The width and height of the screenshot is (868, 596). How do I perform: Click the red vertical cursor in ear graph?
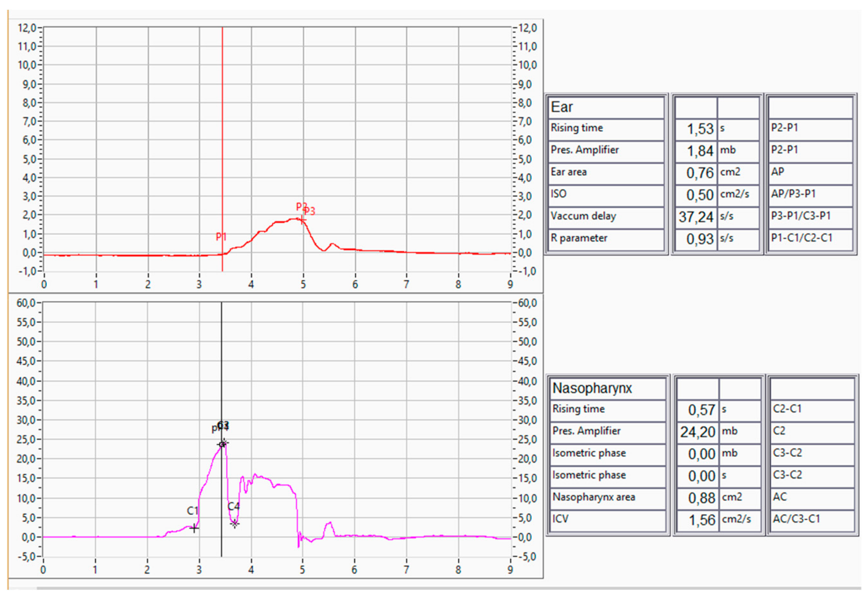pos(222,112)
